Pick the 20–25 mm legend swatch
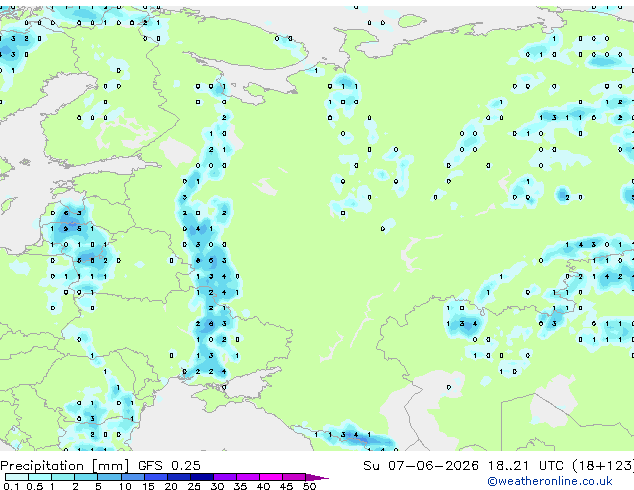 pyautogui.click(x=179, y=477)
